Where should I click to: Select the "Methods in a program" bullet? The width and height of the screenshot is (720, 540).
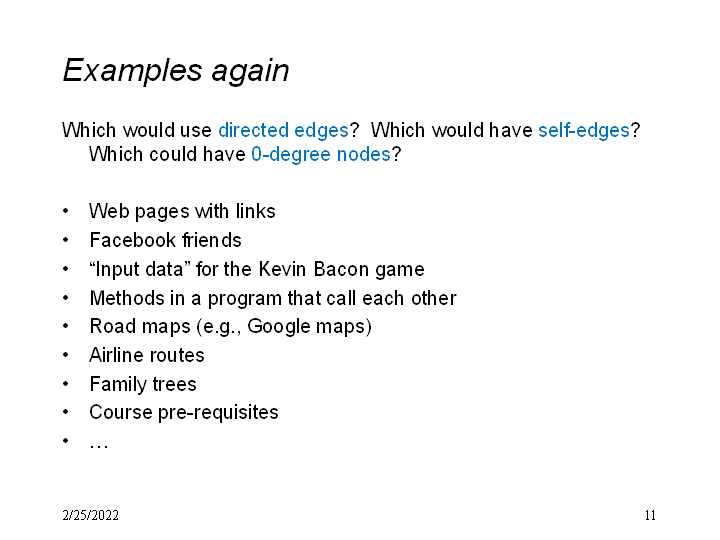pyautogui.click(x=272, y=298)
